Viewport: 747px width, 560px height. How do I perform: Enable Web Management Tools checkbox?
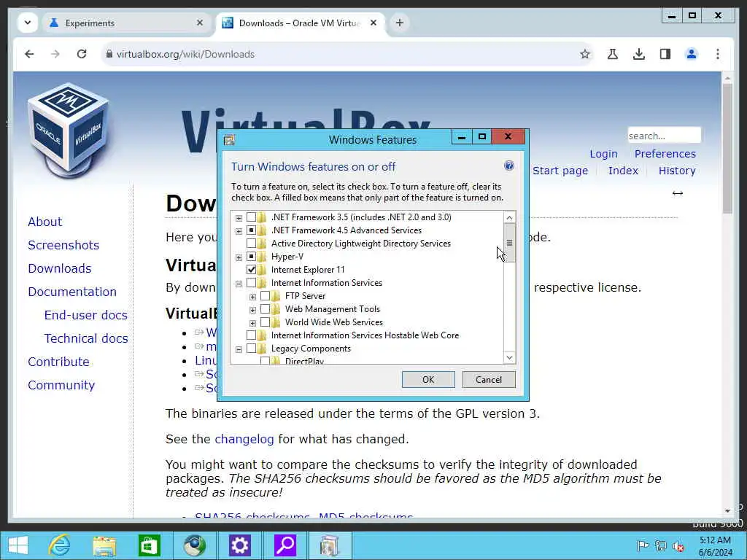pyautogui.click(x=265, y=309)
